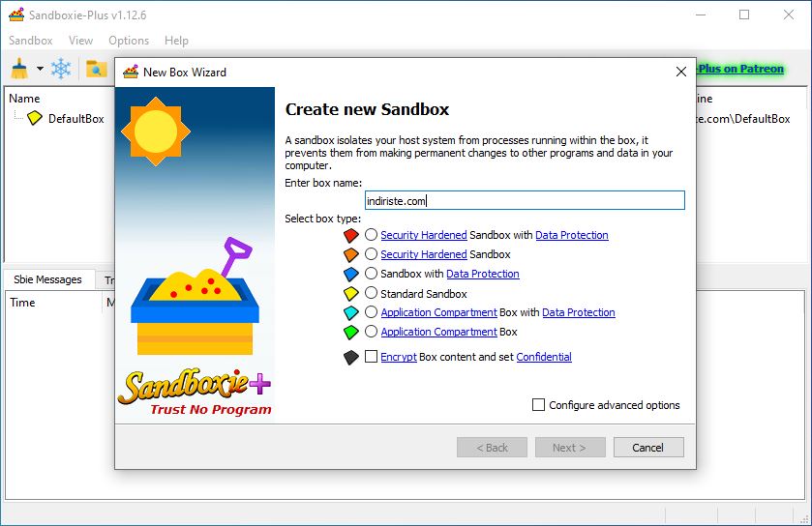Click the disabled Back button
Image resolution: width=812 pixels, height=526 pixels.
pos(492,448)
